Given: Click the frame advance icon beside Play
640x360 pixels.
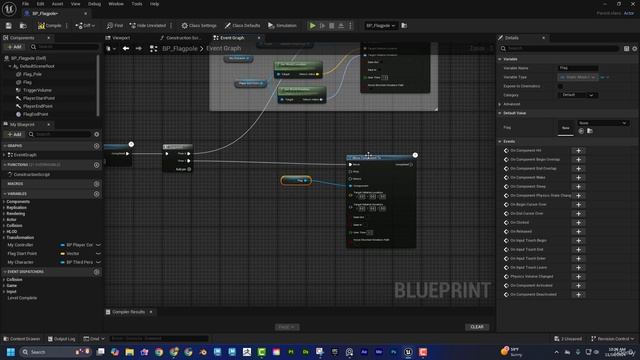Looking at the screenshot, I should 322,25.
